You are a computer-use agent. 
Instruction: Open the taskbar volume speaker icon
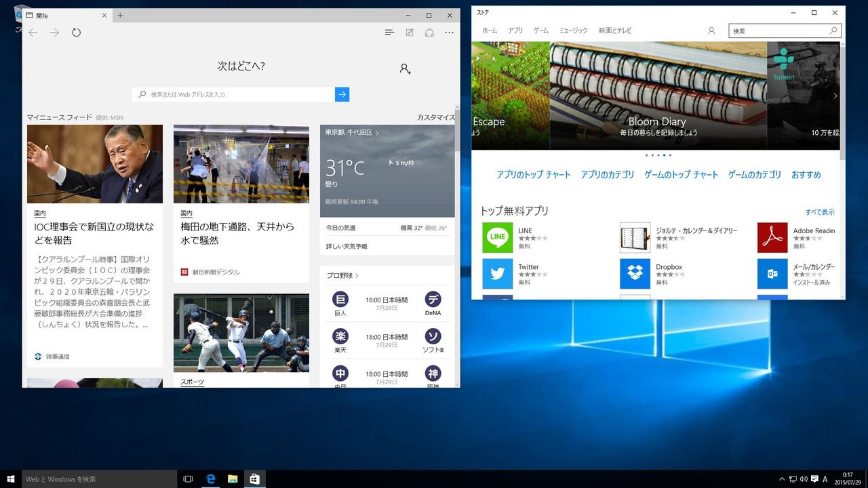coord(804,479)
